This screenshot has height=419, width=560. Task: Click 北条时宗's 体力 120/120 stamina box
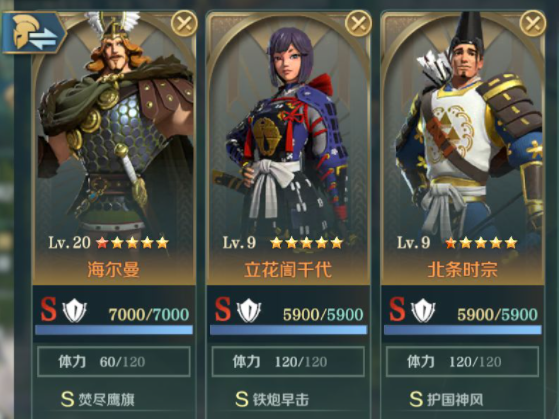pos(462,361)
